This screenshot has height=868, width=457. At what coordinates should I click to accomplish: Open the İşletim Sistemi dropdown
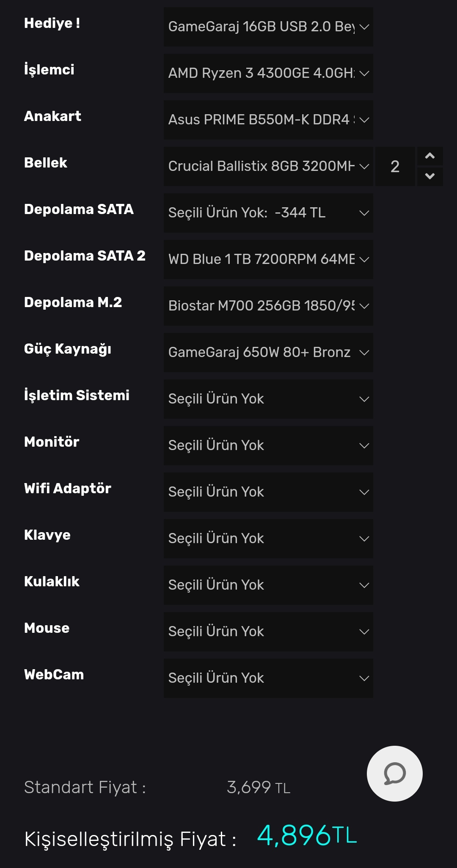(268, 399)
